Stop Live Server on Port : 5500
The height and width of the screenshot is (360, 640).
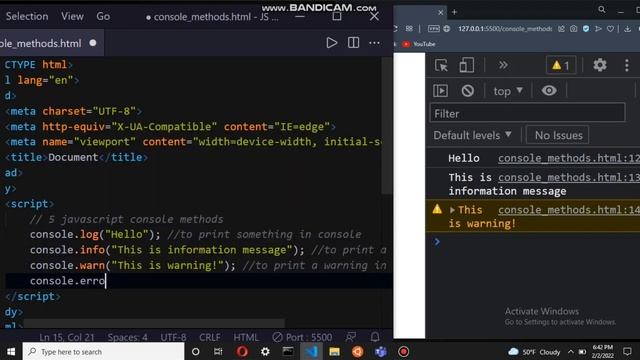pyautogui.click(x=302, y=337)
